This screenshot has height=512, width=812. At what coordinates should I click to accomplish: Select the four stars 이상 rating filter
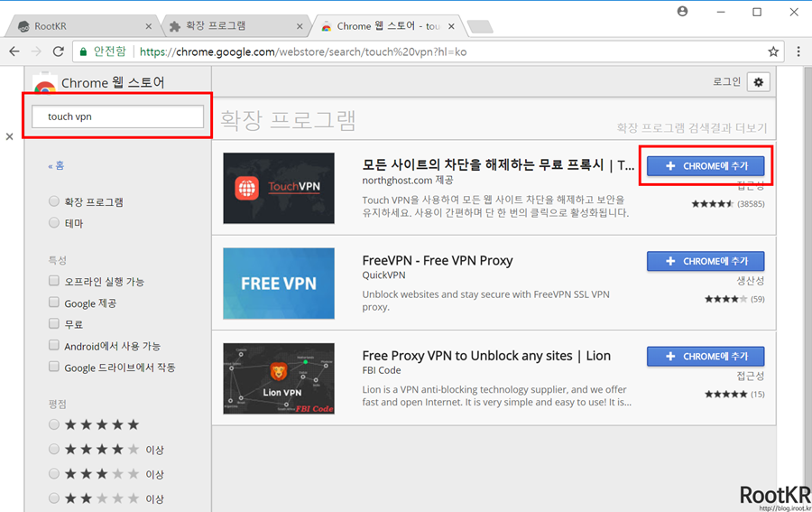(x=54, y=449)
